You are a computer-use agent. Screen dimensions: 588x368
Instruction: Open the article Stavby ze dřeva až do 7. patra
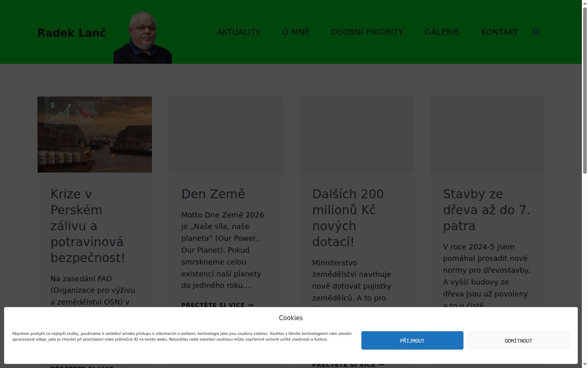point(486,210)
